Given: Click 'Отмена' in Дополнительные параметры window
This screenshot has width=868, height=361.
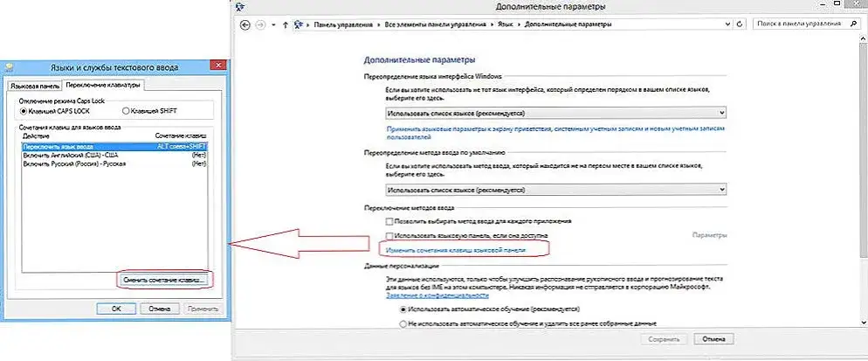Looking at the screenshot, I should pyautogui.click(x=713, y=339).
